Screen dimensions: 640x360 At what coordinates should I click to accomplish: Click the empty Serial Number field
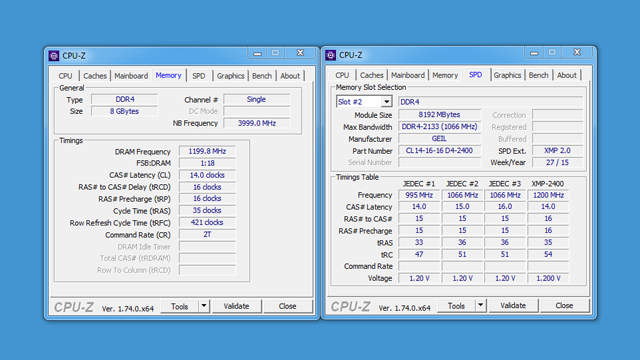pyautogui.click(x=439, y=162)
